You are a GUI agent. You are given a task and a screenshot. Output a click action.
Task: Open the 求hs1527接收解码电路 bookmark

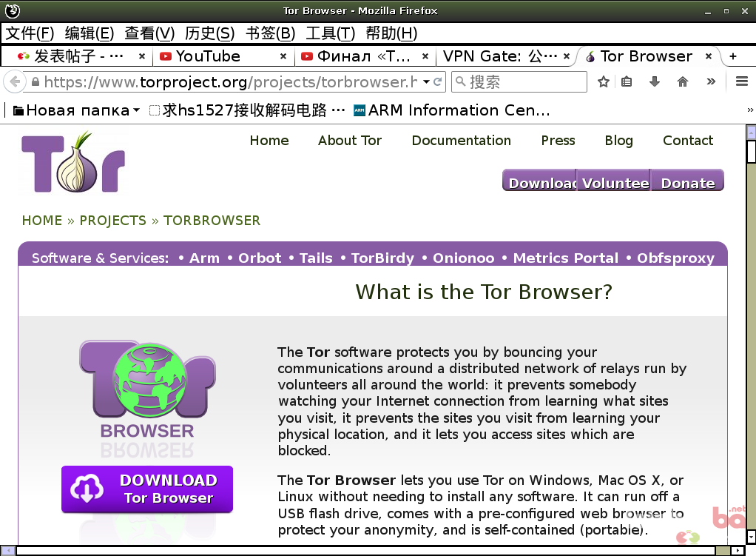tap(248, 110)
